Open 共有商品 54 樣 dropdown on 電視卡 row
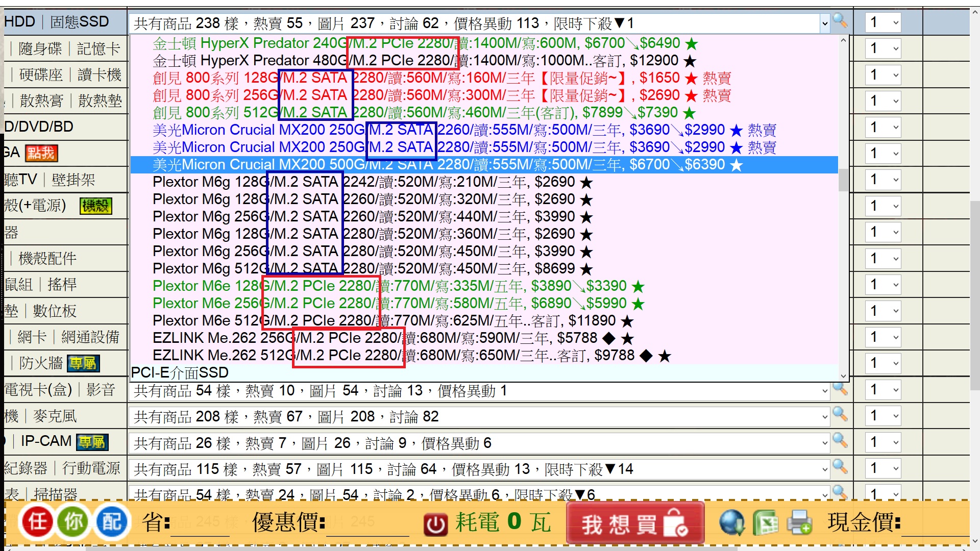The image size is (980, 551). point(479,391)
